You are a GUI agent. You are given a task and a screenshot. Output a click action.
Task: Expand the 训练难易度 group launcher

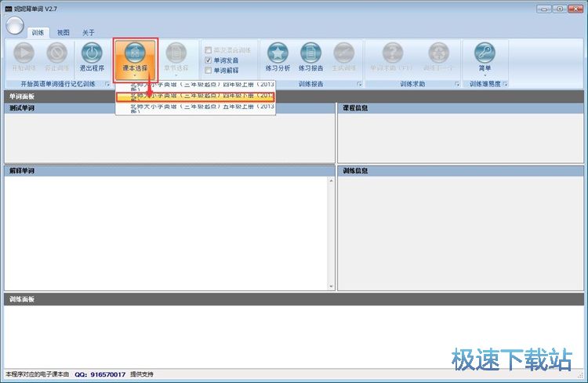[x=505, y=84]
